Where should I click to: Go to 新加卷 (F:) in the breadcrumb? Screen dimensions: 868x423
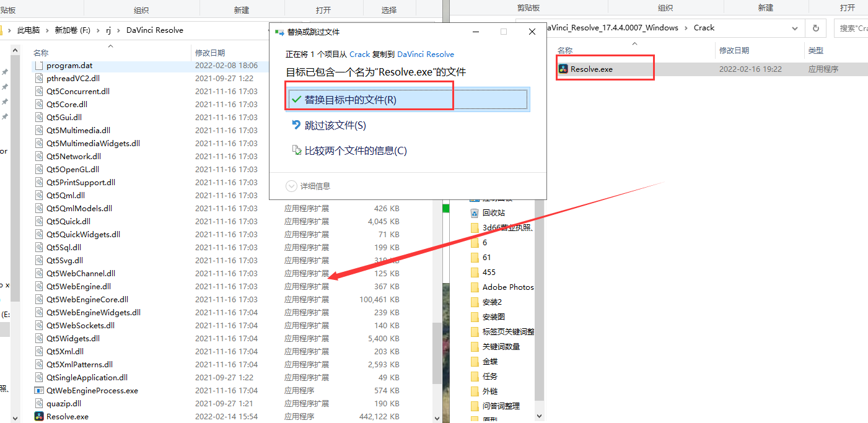(73, 30)
